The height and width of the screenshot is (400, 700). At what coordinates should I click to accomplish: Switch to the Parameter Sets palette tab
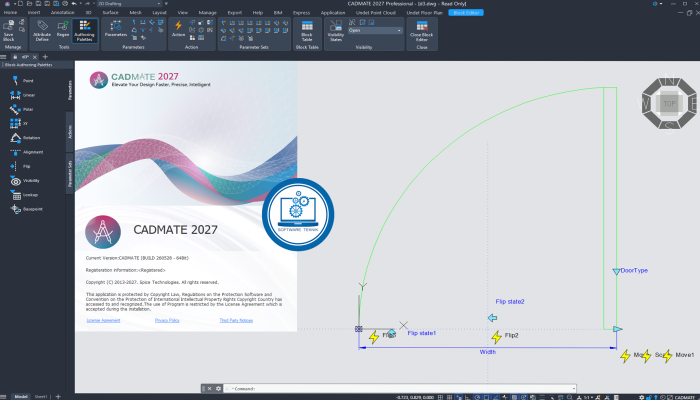click(70, 174)
